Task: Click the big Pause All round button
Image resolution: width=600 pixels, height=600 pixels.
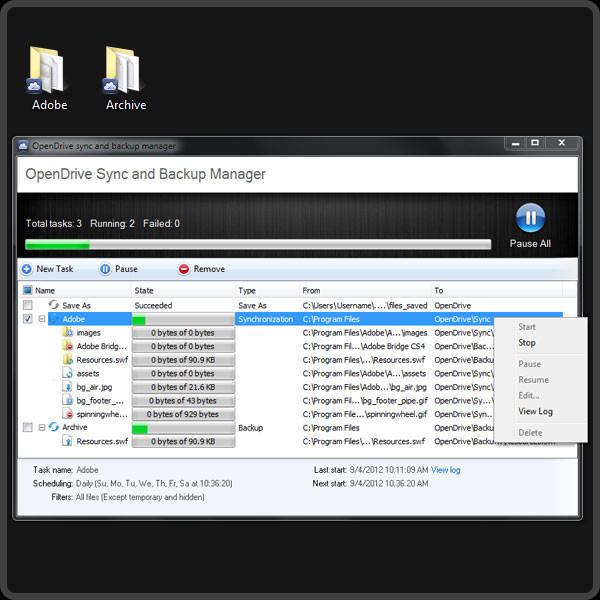Action: tap(530, 218)
